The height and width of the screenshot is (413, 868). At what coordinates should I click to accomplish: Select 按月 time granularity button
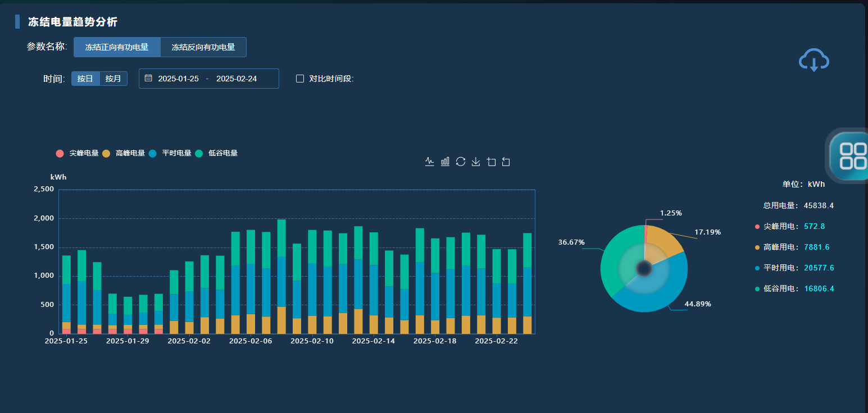[113, 79]
